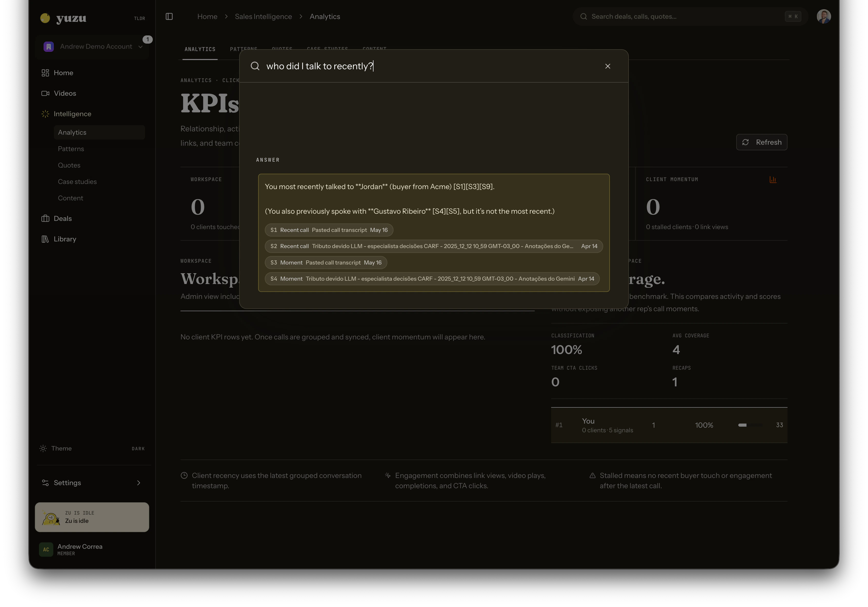
Task: Select the Quotes sidebar item
Action: coord(99,165)
